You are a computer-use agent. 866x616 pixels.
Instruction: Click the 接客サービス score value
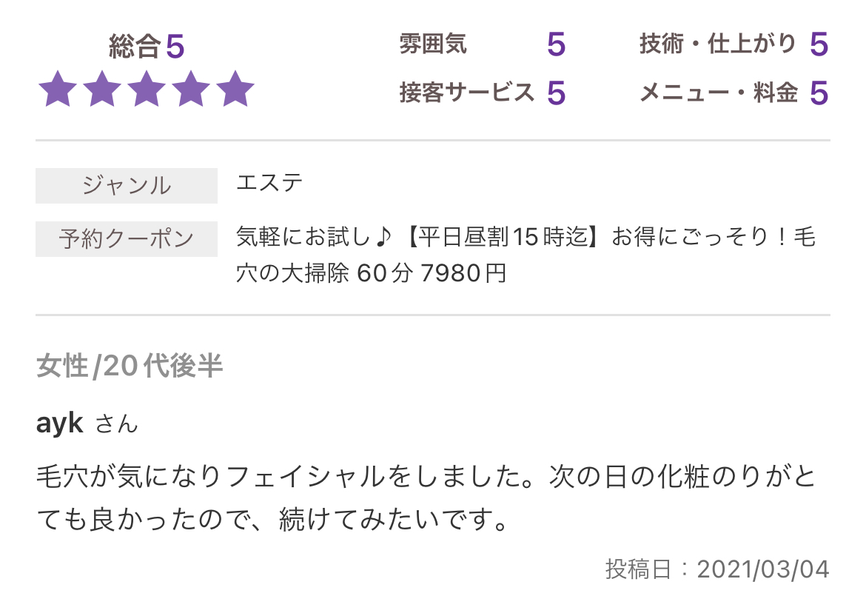[556, 93]
